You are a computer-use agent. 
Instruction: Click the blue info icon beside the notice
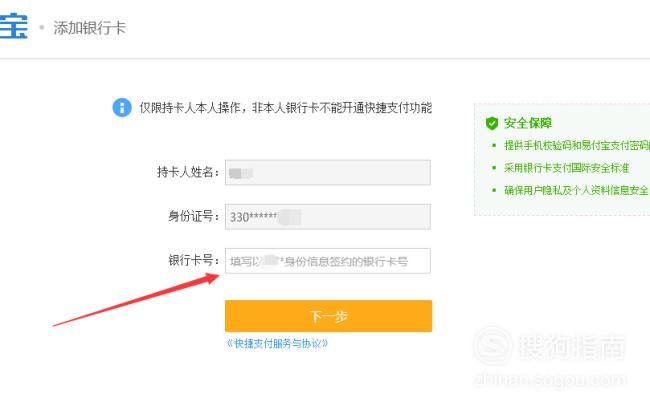(122, 108)
